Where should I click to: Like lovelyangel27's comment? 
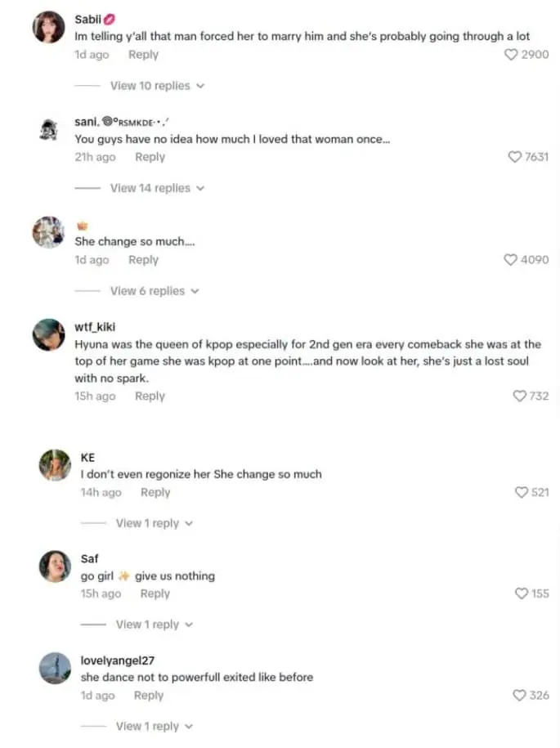[519, 695]
